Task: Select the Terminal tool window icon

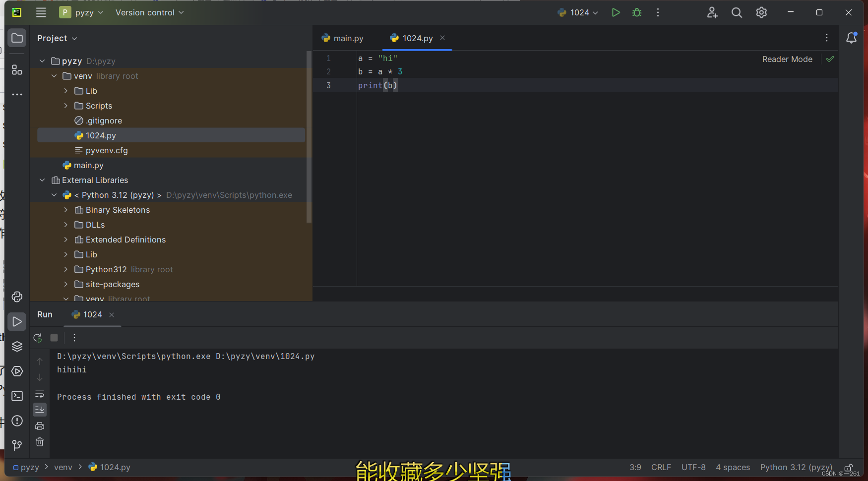Action: [x=17, y=396]
